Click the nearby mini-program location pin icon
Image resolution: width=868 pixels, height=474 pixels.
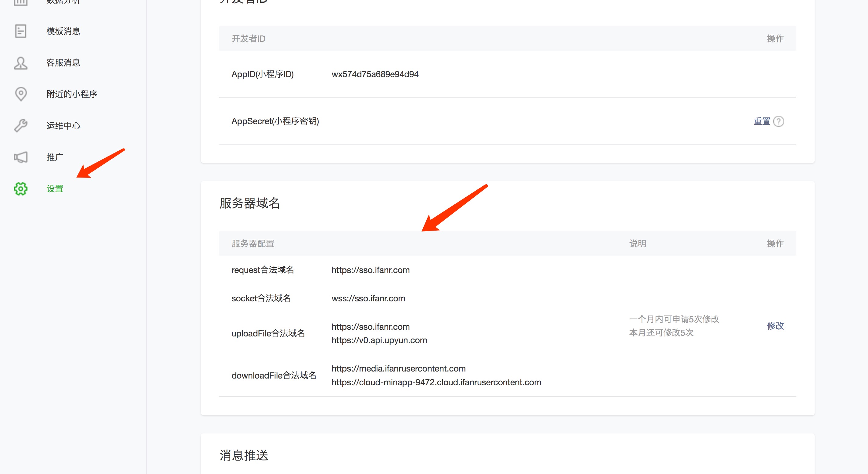(21, 94)
